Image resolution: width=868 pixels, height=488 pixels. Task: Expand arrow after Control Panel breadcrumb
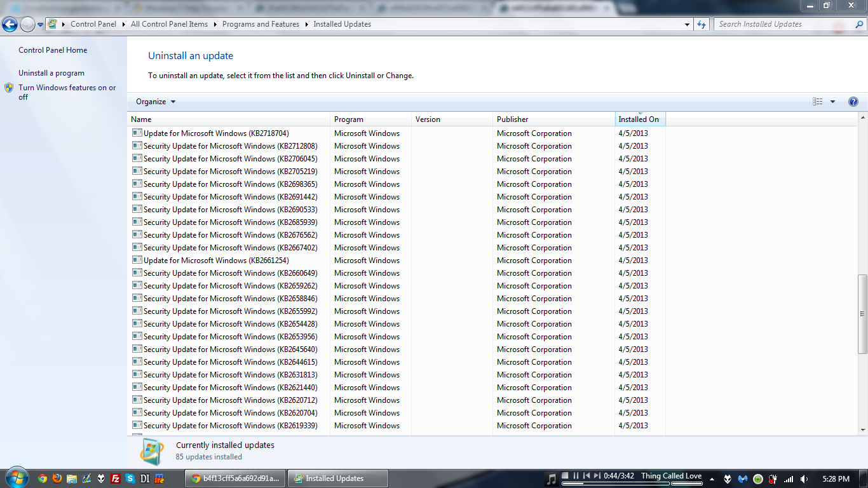point(124,24)
